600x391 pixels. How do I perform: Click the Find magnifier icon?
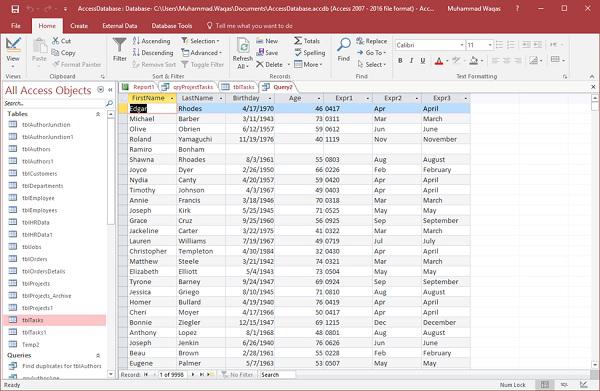tap(344, 45)
